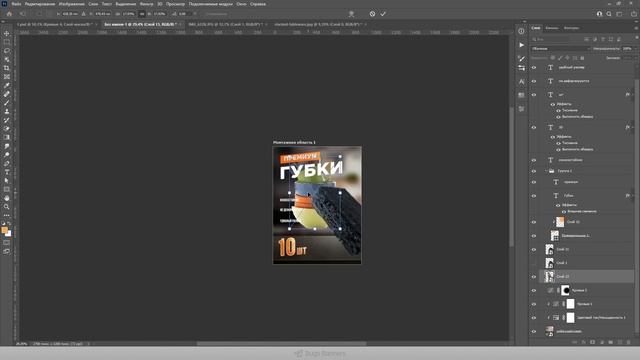640x360 pixels.
Task: Toggle visibility of the selected 'Слой 13' layer
Action: point(534,277)
